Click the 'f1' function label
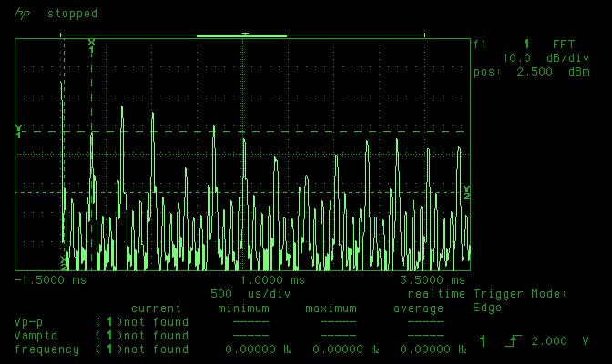This screenshot has width=612, height=364. [480, 45]
